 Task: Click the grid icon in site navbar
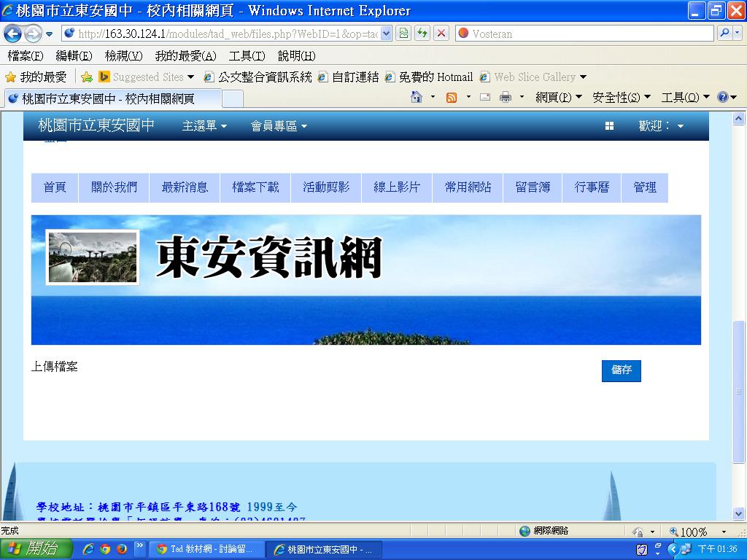[x=609, y=126]
